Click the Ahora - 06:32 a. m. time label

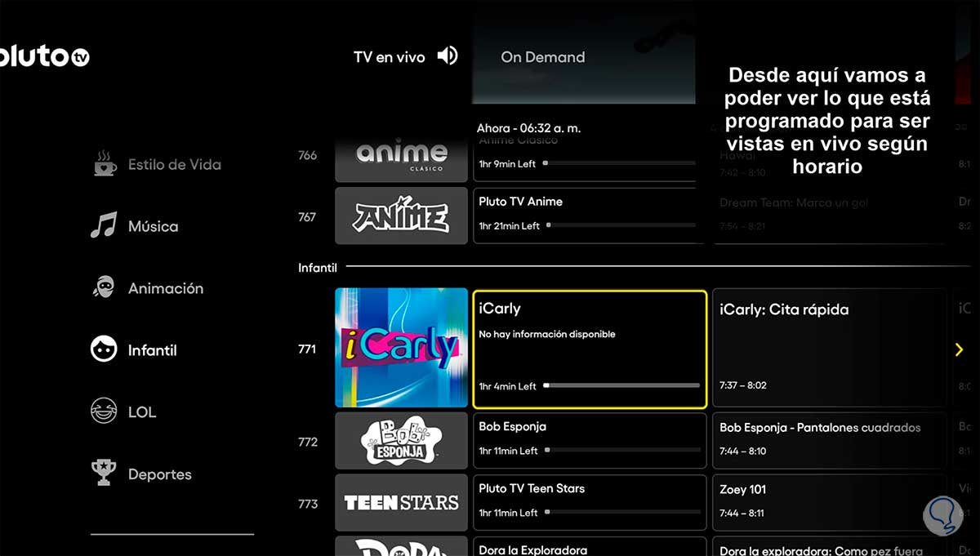(x=528, y=128)
